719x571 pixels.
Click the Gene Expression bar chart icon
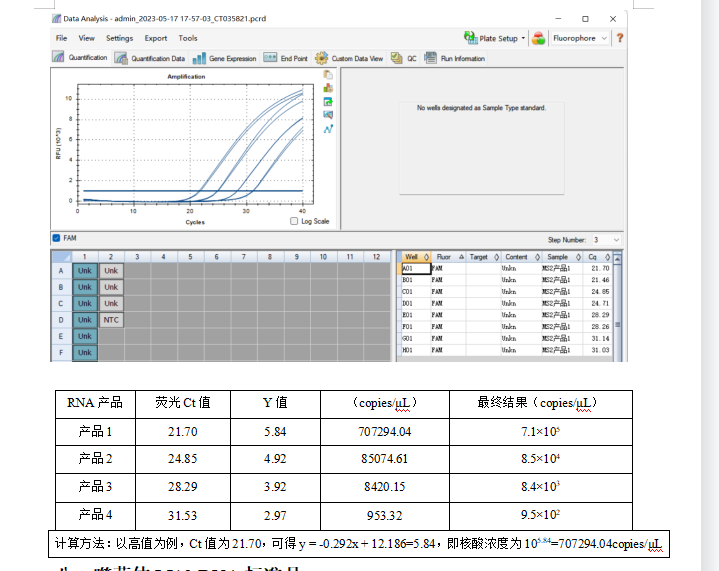pyautogui.click(x=199, y=58)
